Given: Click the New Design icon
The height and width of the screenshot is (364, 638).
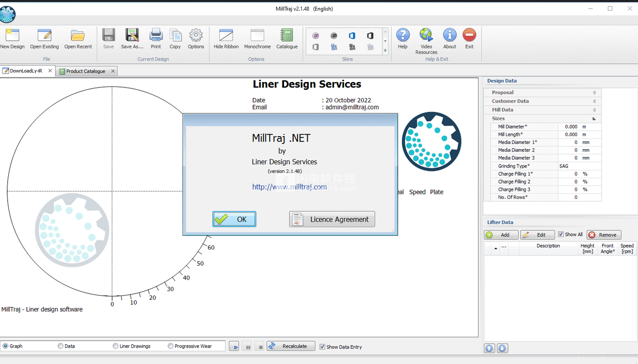Looking at the screenshot, I should (x=12, y=36).
